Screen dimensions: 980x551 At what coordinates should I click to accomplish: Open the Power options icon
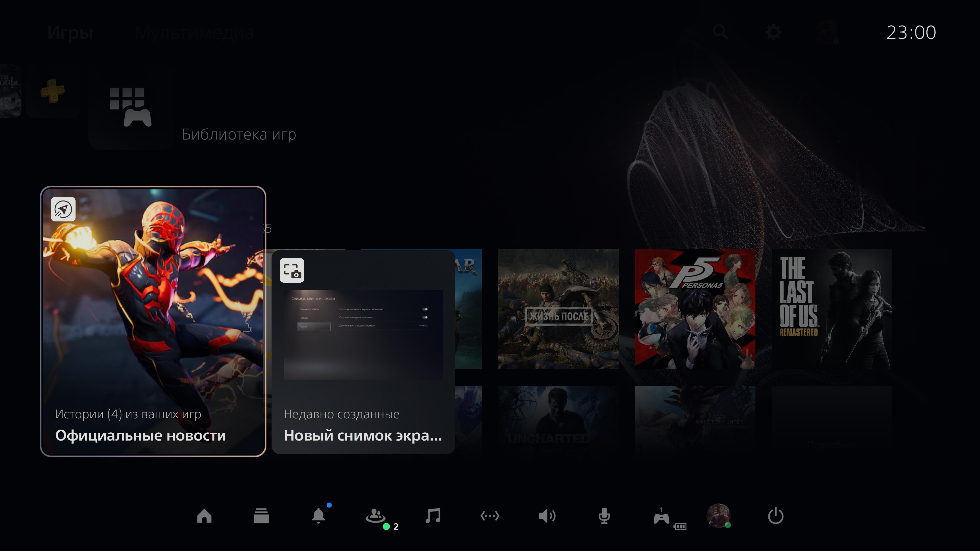point(776,516)
